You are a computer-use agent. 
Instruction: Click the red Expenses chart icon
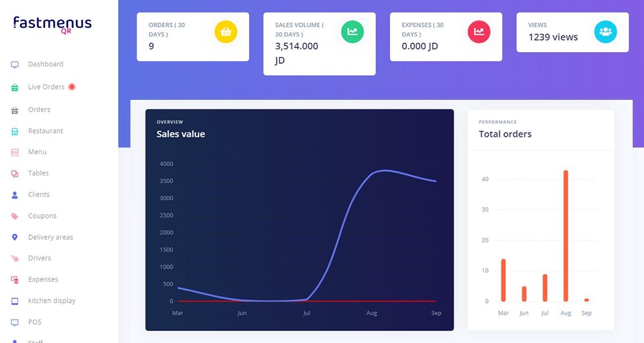coord(479,32)
